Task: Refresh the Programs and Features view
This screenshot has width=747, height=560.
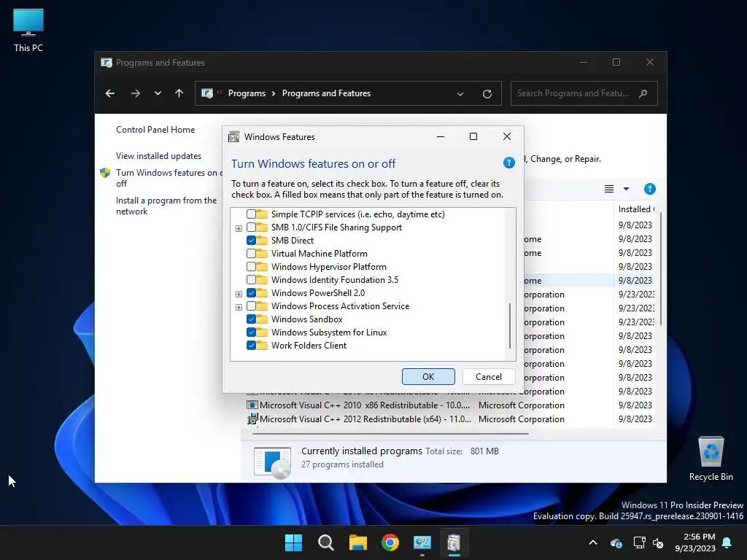Action: pos(487,94)
